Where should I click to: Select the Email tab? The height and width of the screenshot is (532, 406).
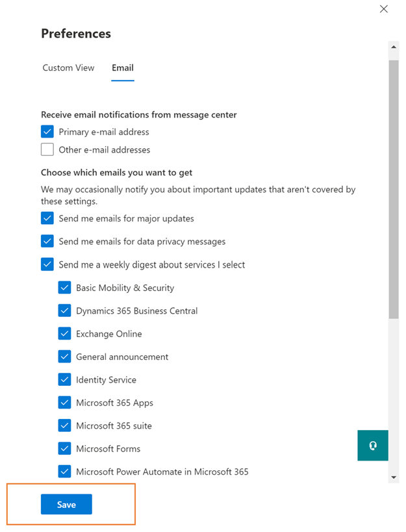(x=123, y=68)
